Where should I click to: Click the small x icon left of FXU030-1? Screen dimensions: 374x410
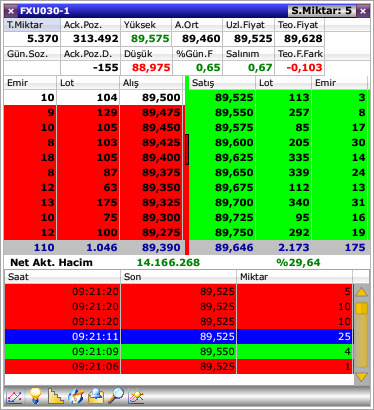point(11,11)
